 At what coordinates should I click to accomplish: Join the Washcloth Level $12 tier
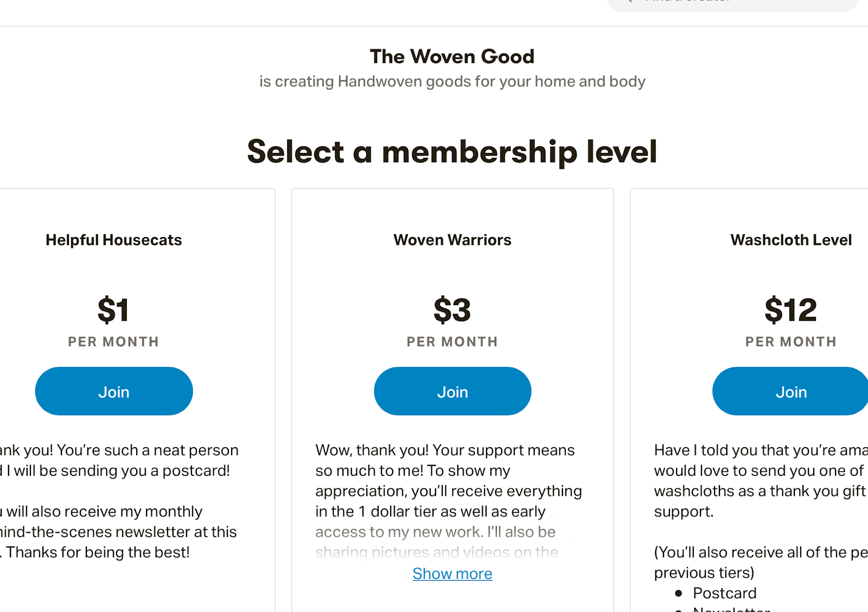pyautogui.click(x=790, y=391)
